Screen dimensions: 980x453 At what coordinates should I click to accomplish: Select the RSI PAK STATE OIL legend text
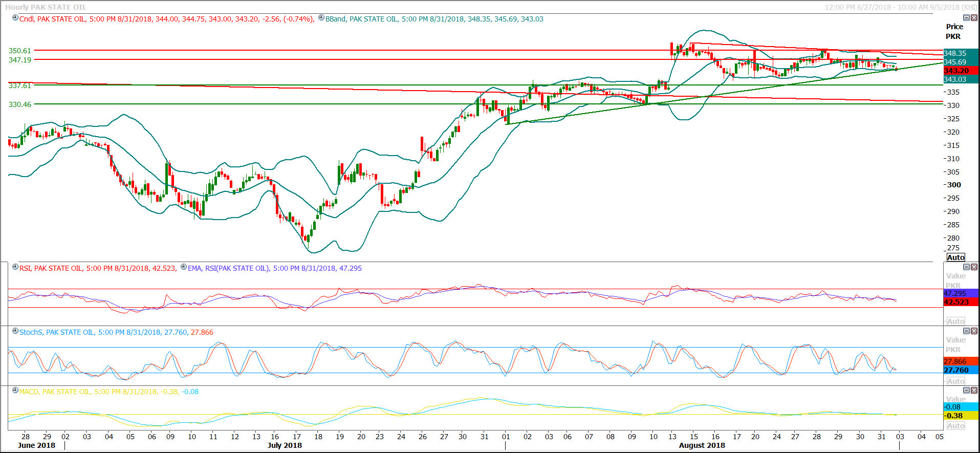pos(98,268)
